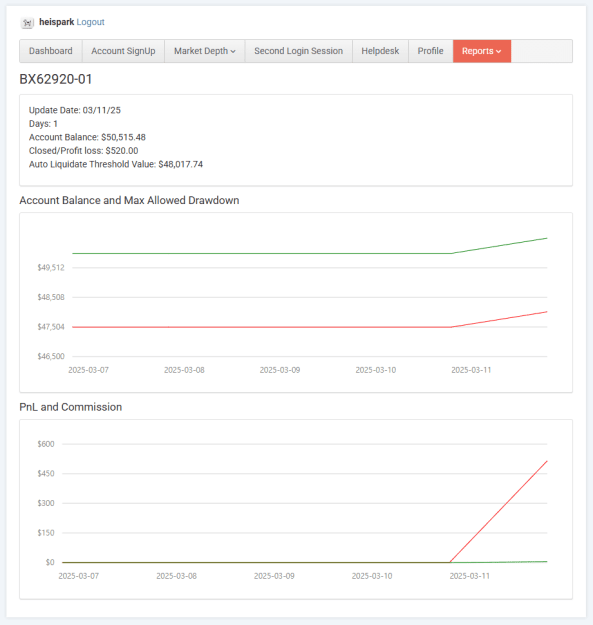Open Second Login Session page
Image resolution: width=593 pixels, height=625 pixels.
(298, 51)
